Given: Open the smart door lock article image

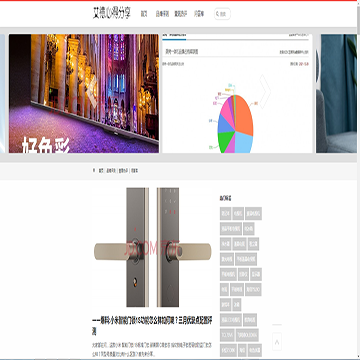Looking at the screenshot, I should point(152,247).
